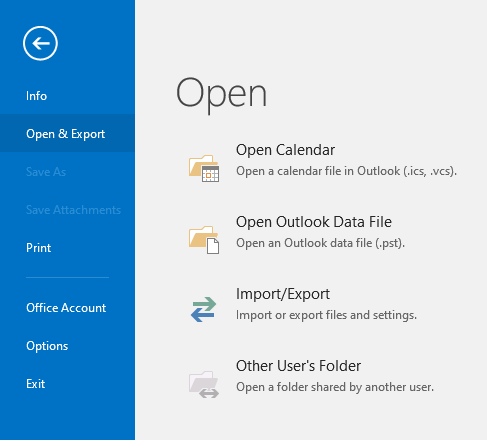Click the 'Open an Outlook data file (.pst)' description
Viewport: 487px width, 440px height.
(x=320, y=243)
